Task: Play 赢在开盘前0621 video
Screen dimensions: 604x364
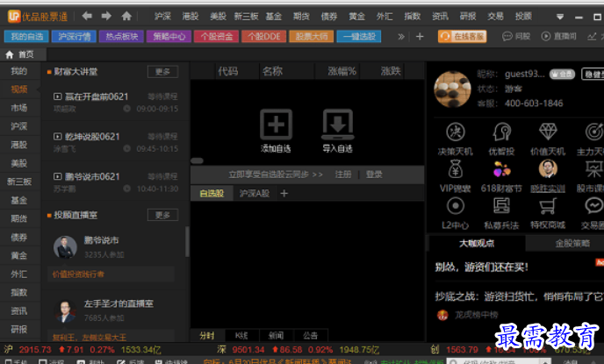Action: (57, 96)
